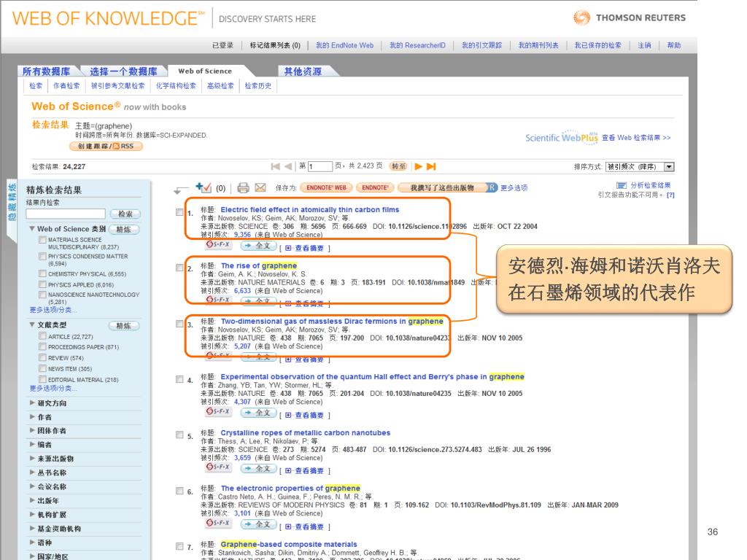The height and width of the screenshot is (560, 747).
Task: Open 'Electric field effect in atomically thin carbon films'
Action: click(309, 209)
